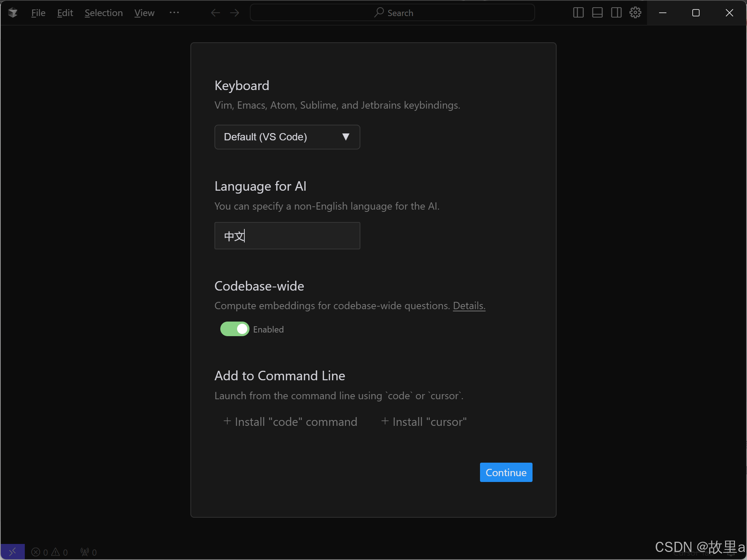The width and height of the screenshot is (747, 560).
Task: Go back with the left arrow
Action: [216, 13]
